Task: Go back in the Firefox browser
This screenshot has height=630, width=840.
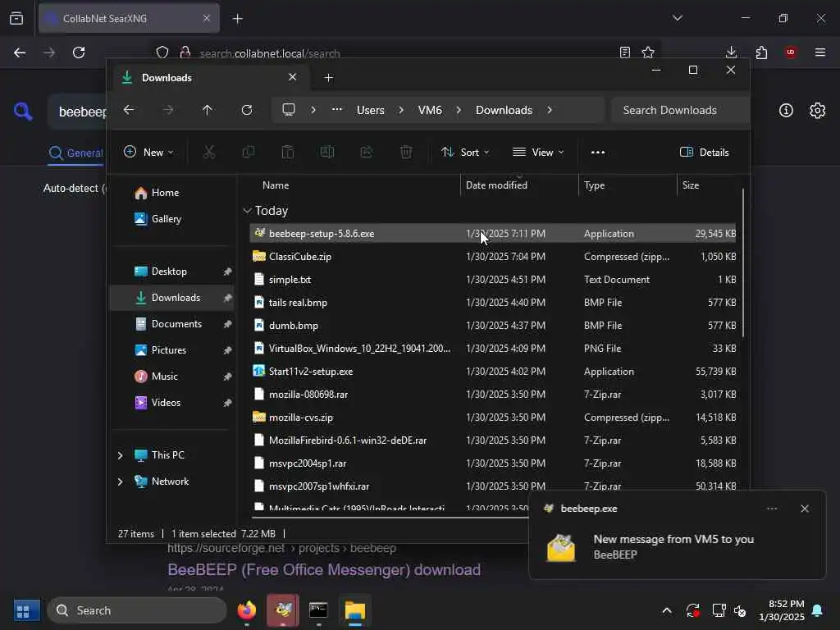Action: click(20, 52)
